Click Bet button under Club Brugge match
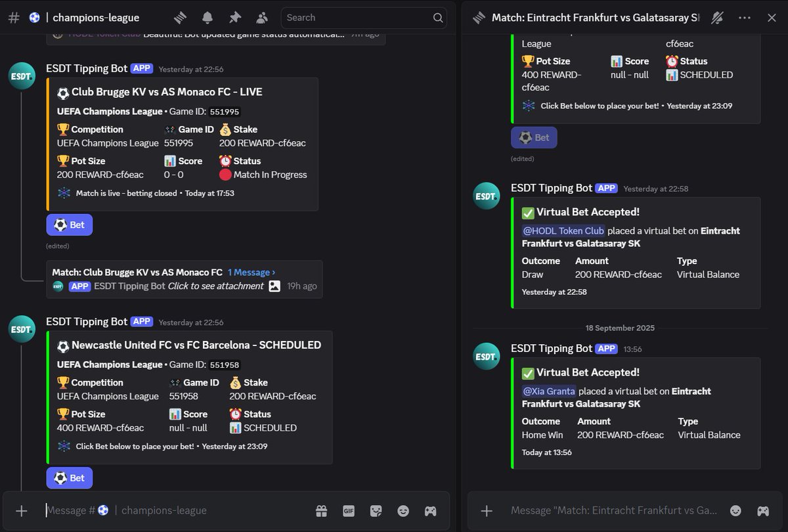The height and width of the screenshot is (532, 788). pyautogui.click(x=70, y=225)
